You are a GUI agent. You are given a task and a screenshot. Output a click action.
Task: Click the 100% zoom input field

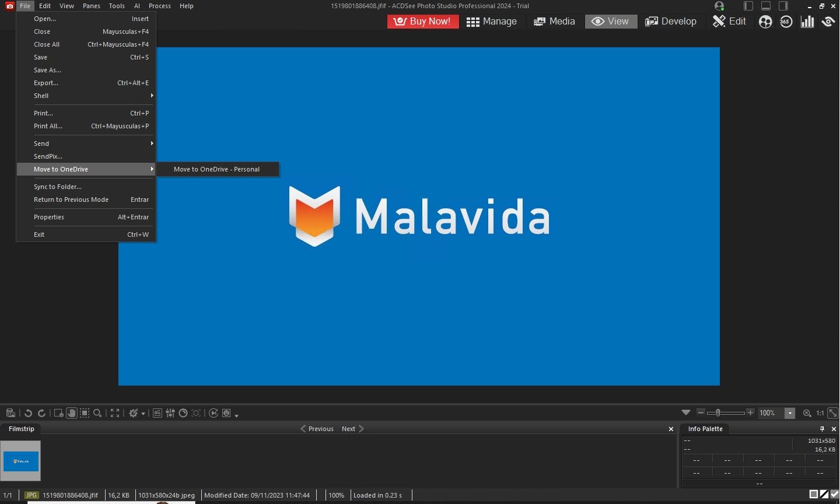point(771,413)
